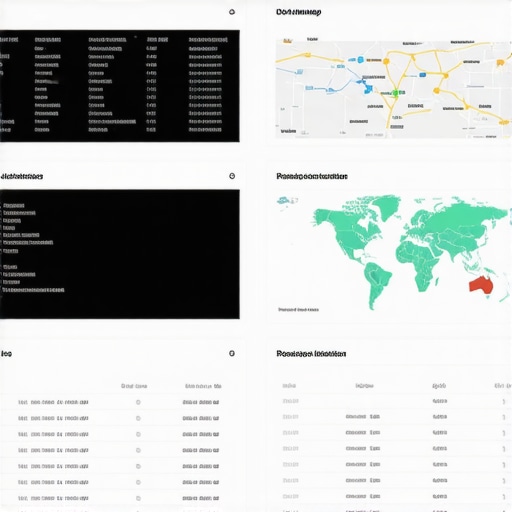Click the large blue marker cluster in the street map's center

pos(368,88)
